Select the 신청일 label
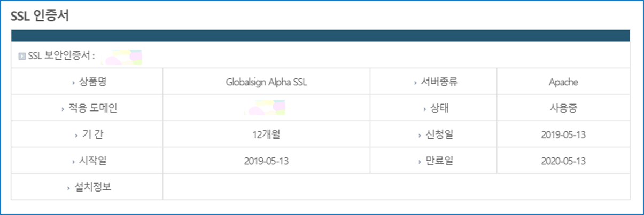Viewport: 644px width, 215px height. [x=438, y=134]
